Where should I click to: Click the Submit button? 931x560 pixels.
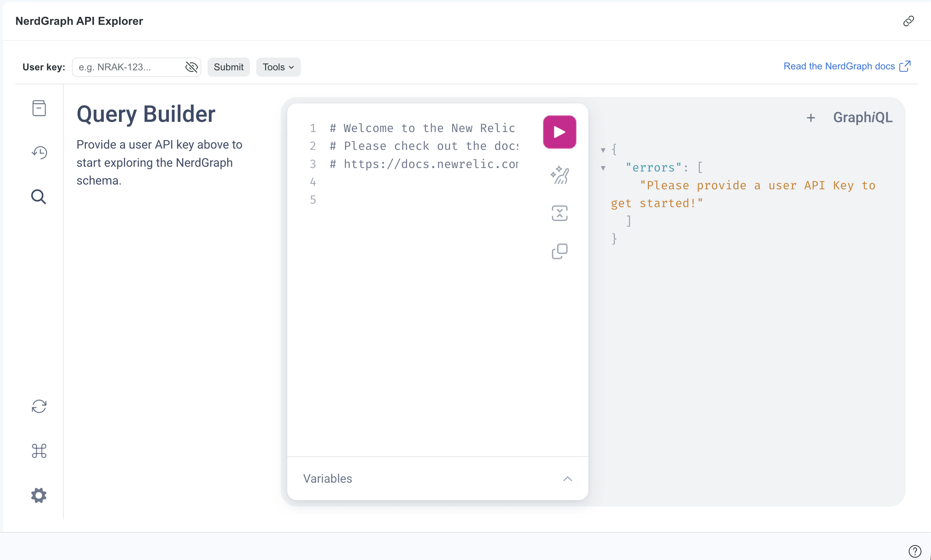[x=228, y=67]
